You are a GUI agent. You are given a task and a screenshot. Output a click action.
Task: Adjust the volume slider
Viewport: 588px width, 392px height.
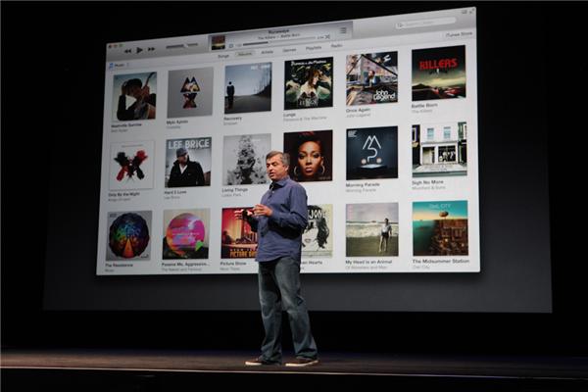182,46
